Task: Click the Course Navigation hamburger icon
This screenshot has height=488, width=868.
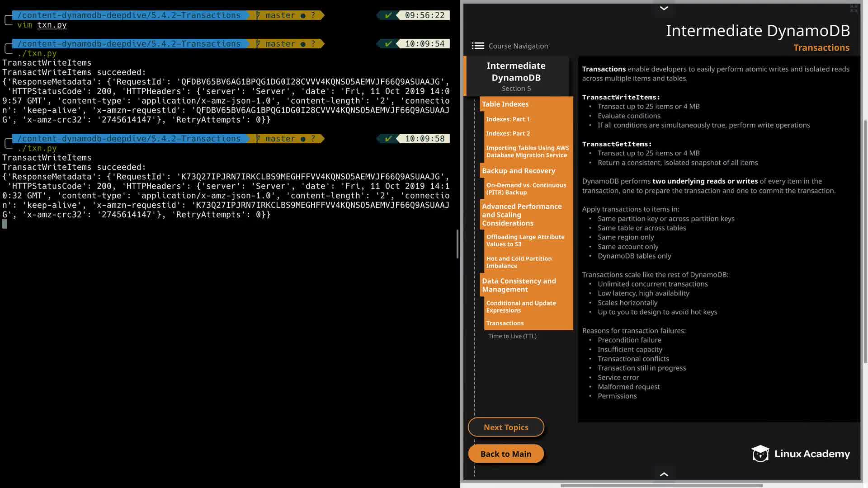Action: [478, 46]
